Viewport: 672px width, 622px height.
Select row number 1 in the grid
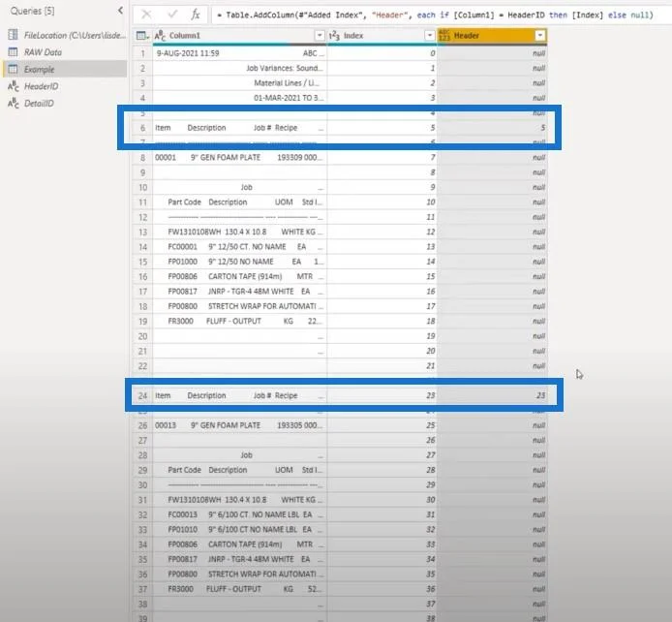142,53
